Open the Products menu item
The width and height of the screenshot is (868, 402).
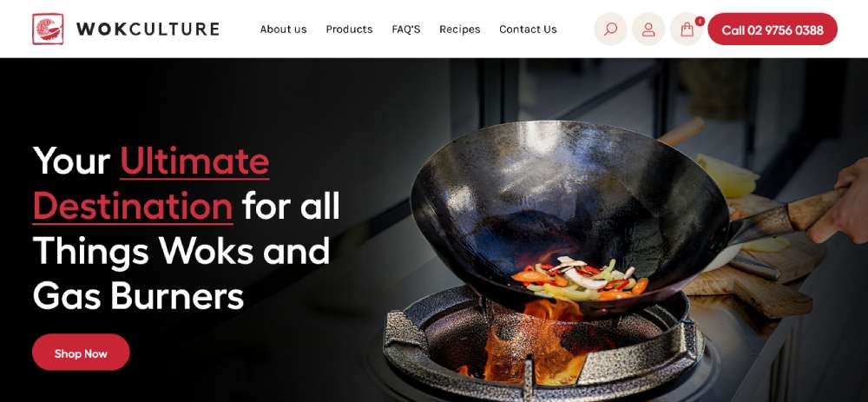pos(349,30)
